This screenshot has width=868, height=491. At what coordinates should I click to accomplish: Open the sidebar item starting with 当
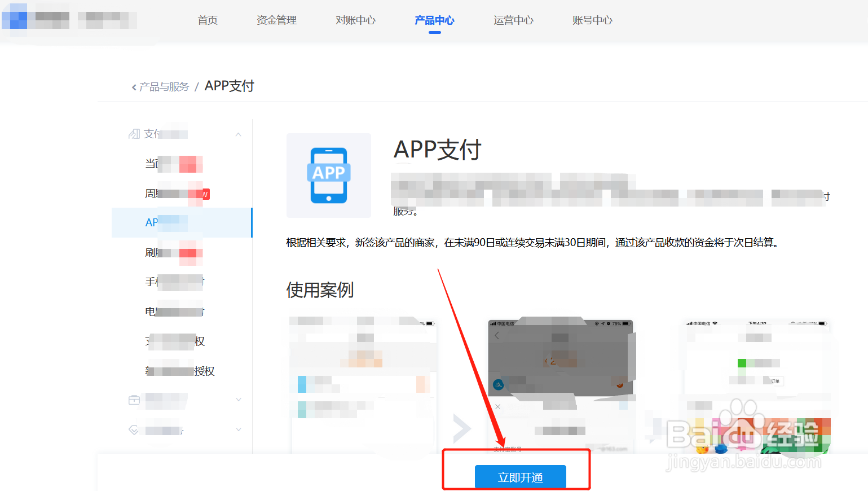coord(174,164)
